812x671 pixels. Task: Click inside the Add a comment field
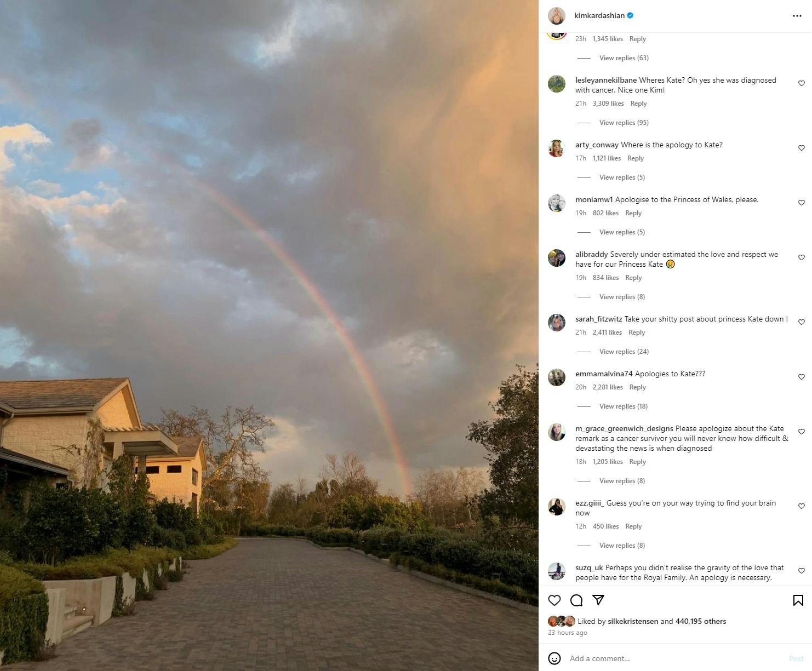tap(674, 658)
